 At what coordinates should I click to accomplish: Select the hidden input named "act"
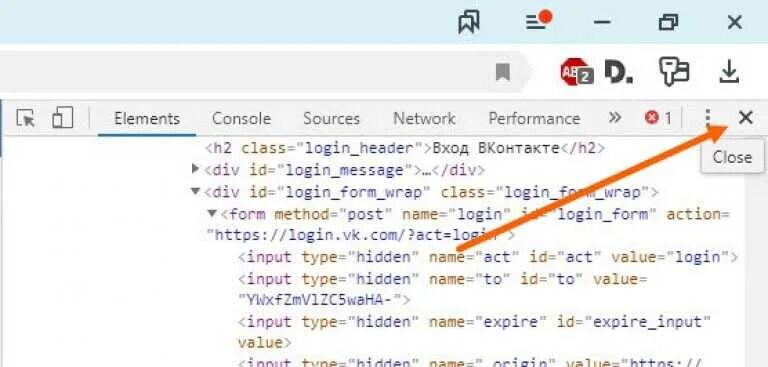(x=488, y=257)
